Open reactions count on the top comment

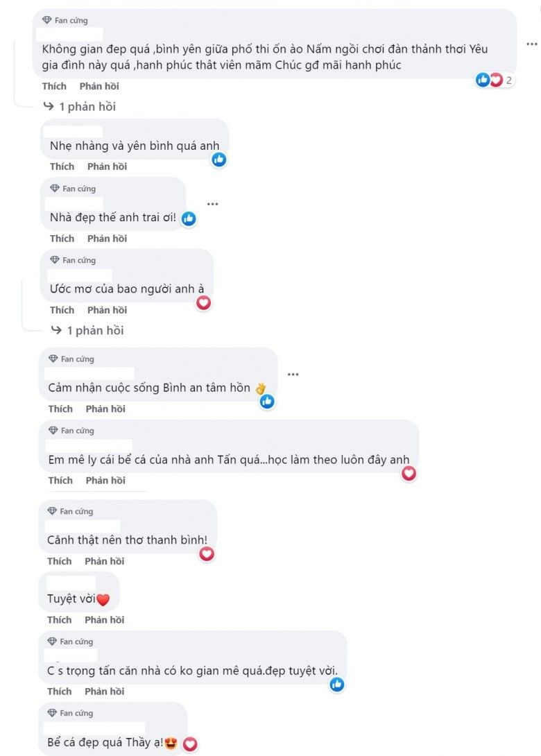(497, 80)
